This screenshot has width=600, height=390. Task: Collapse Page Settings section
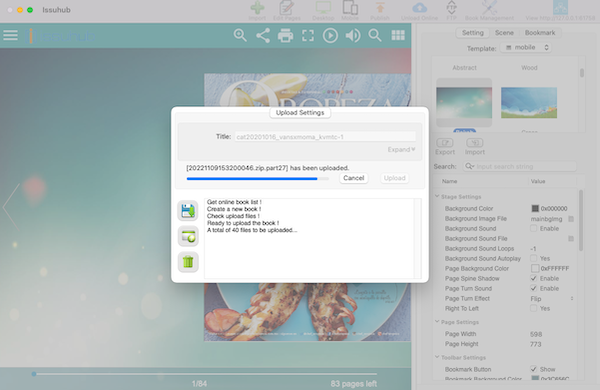tap(437, 321)
